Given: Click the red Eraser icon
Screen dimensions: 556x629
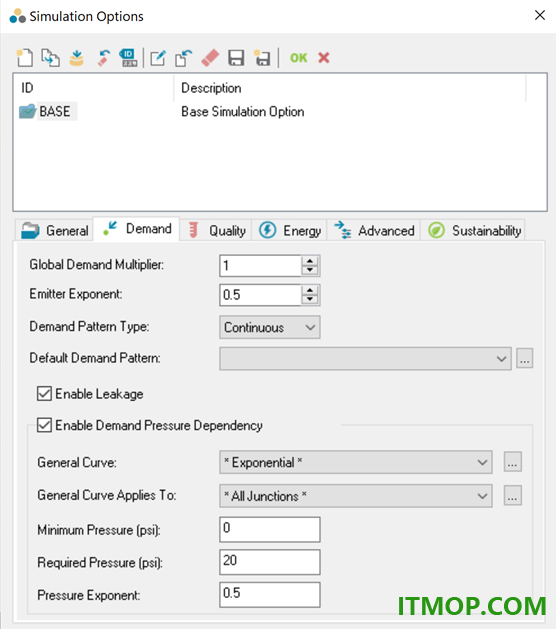Looking at the screenshot, I should pyautogui.click(x=210, y=58).
